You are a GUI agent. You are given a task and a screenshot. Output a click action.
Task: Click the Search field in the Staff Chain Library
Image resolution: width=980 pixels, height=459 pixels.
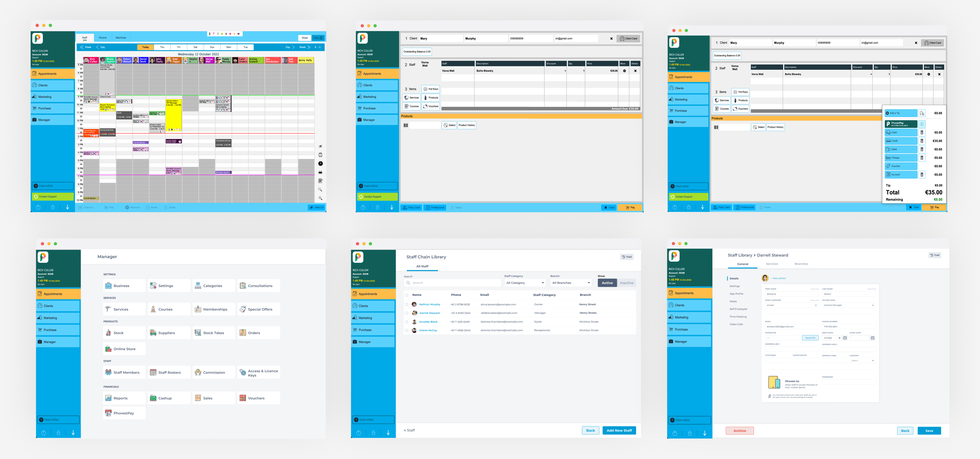pyautogui.click(x=453, y=283)
